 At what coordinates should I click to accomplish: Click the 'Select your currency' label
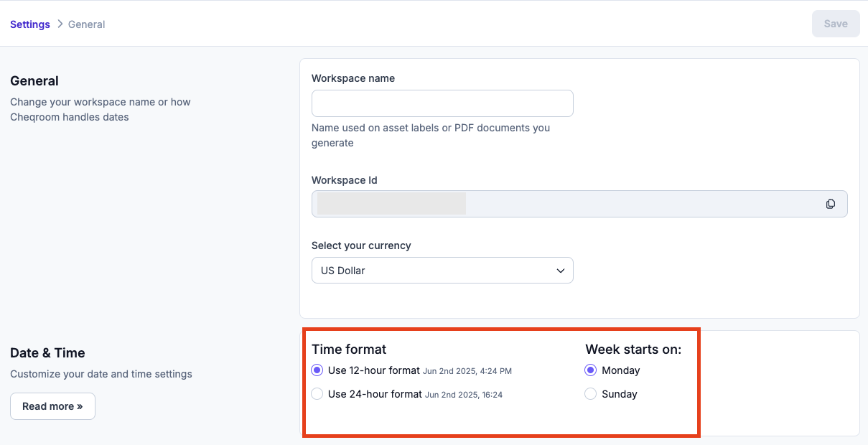click(x=361, y=245)
